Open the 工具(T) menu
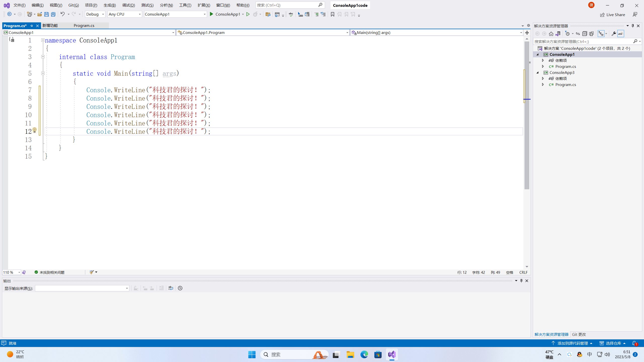 pos(185,5)
